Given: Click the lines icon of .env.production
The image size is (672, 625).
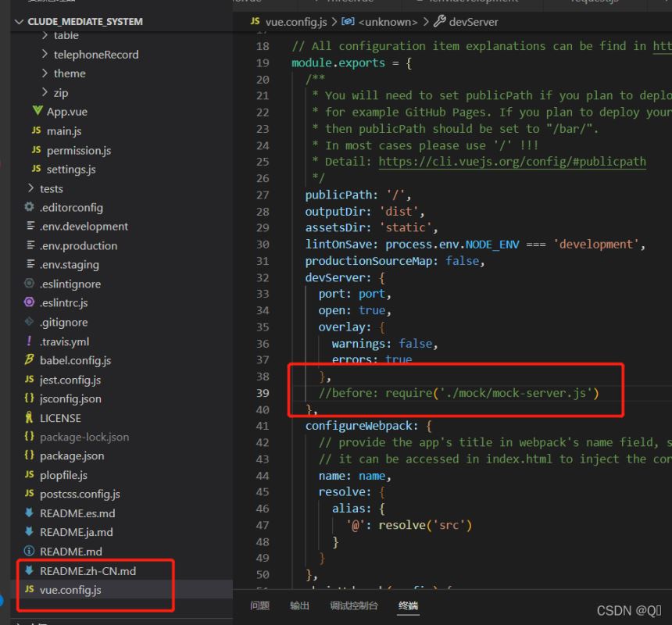Looking at the screenshot, I should (30, 245).
